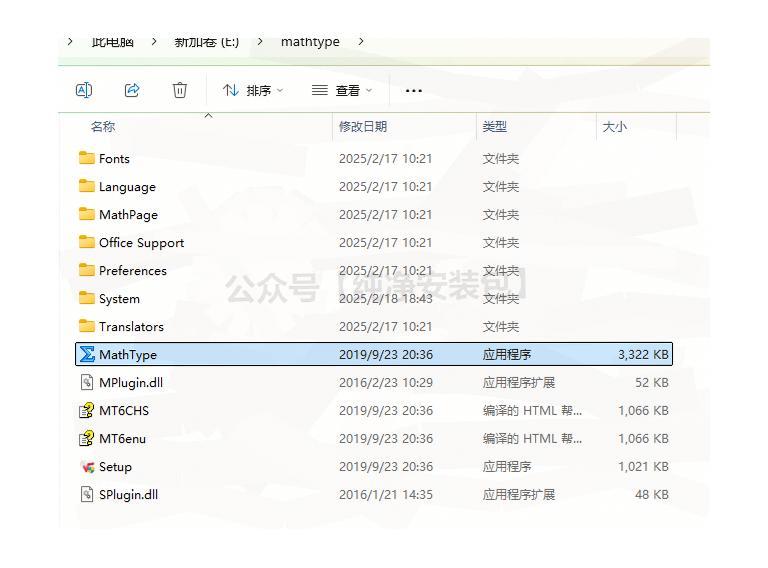Click the MPlugin.dll file icon
Image resolution: width=768 pixels, height=568 pixels.
click(87, 382)
